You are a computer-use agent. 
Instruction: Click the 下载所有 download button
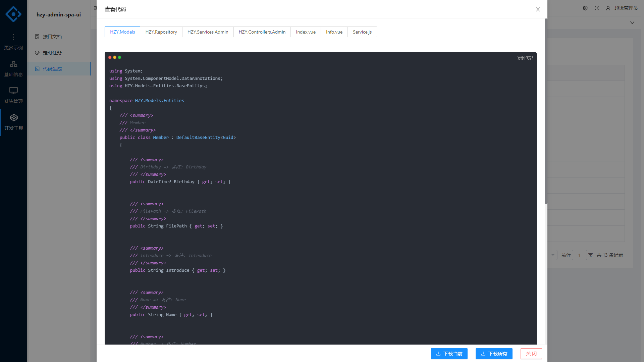click(494, 354)
